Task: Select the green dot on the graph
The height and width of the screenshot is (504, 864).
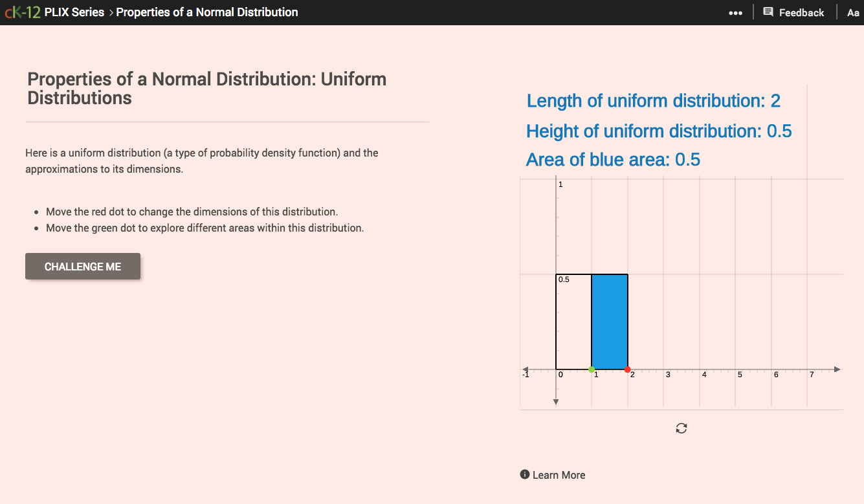Action: (x=592, y=369)
